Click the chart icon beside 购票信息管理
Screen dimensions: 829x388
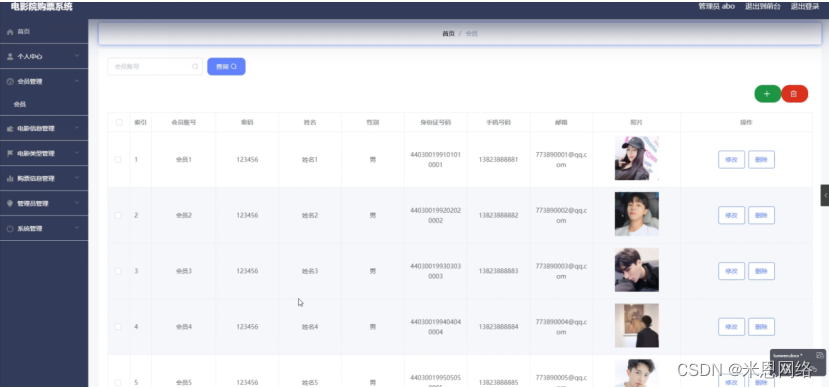[x=10, y=179]
